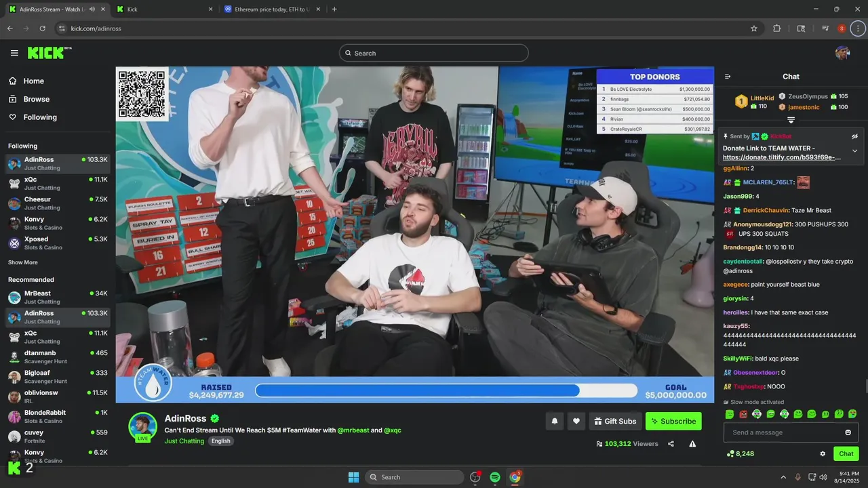
Task: Go back in browser history
Action: (x=9, y=28)
